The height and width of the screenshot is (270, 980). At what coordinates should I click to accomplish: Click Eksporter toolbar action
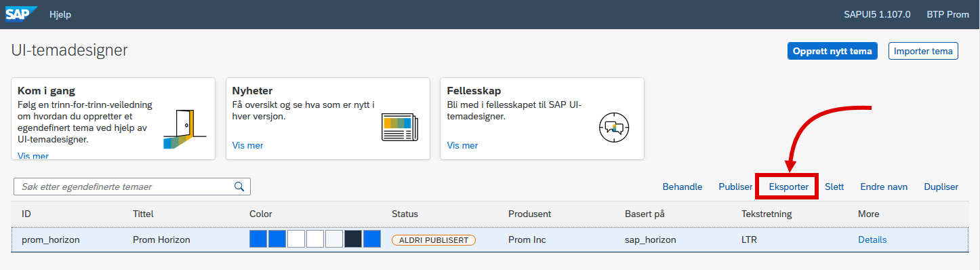[789, 187]
